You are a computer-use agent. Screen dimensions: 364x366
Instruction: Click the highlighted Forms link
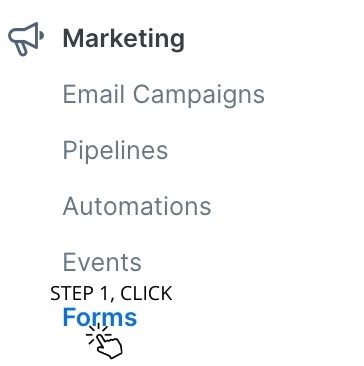[100, 317]
